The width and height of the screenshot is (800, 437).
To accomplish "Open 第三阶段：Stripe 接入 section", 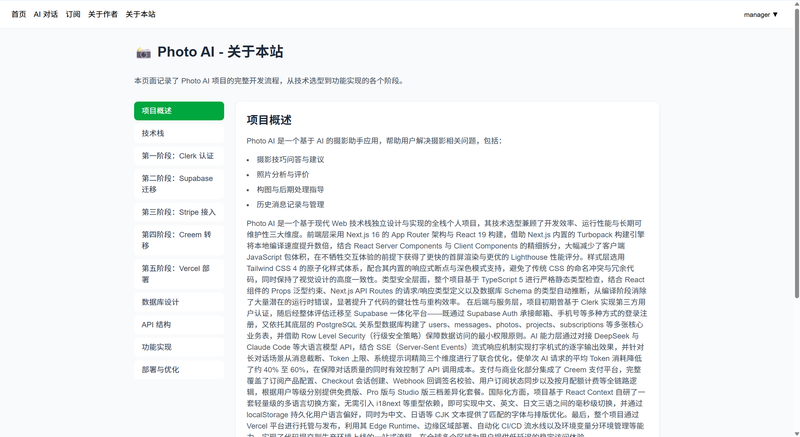I will [179, 212].
